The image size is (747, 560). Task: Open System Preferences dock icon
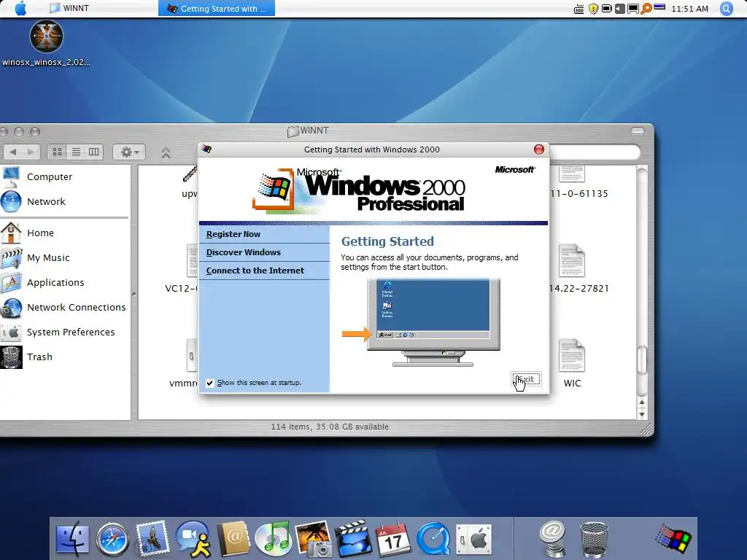473,540
